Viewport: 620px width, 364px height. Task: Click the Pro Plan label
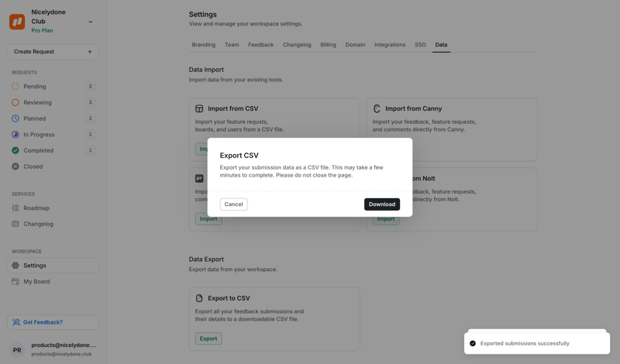43,30
